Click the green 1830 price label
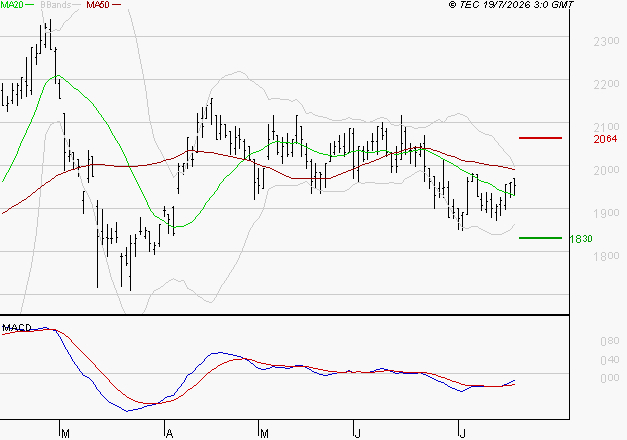 (581, 239)
